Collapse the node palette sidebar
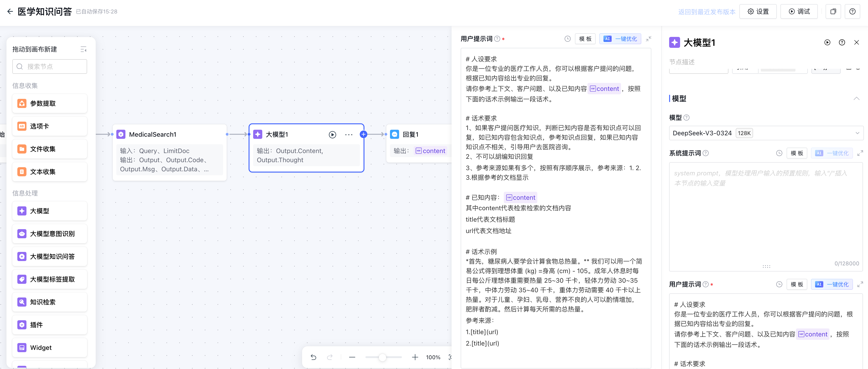 pyautogui.click(x=83, y=49)
